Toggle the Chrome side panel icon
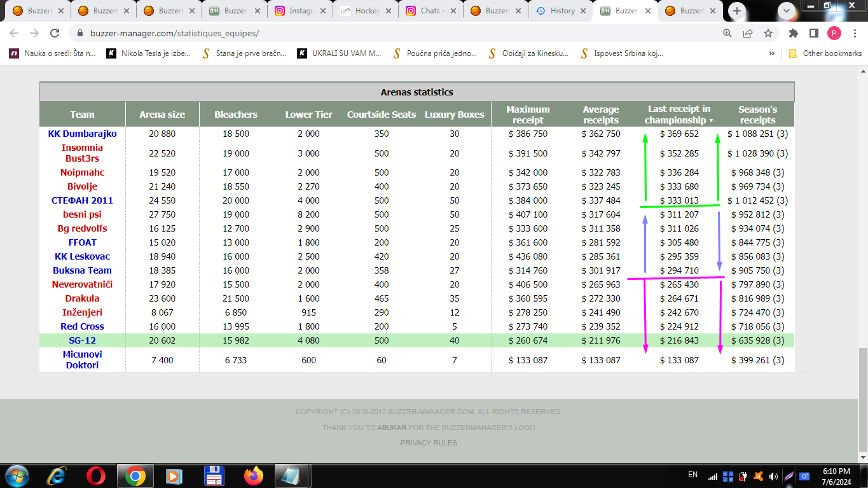The image size is (868, 488). [814, 33]
